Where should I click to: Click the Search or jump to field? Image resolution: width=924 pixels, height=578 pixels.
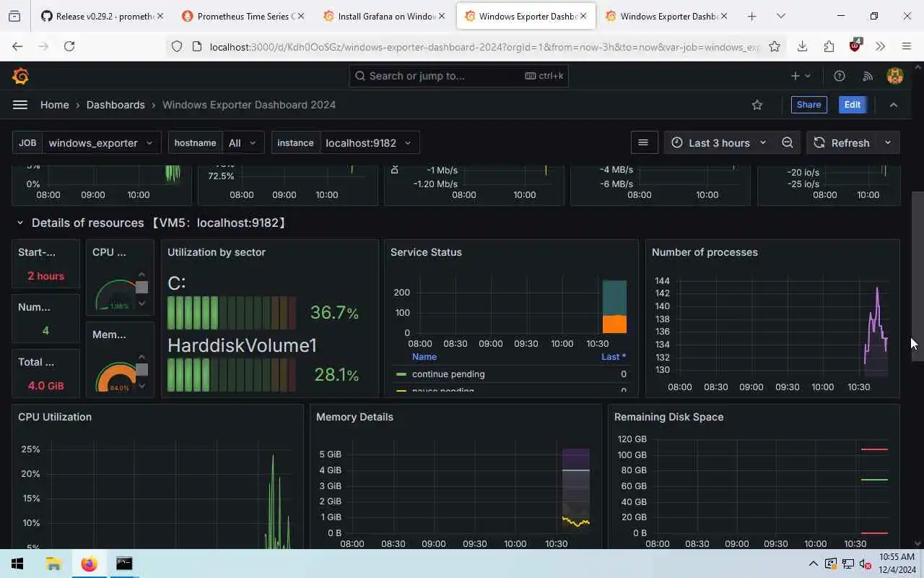point(458,76)
